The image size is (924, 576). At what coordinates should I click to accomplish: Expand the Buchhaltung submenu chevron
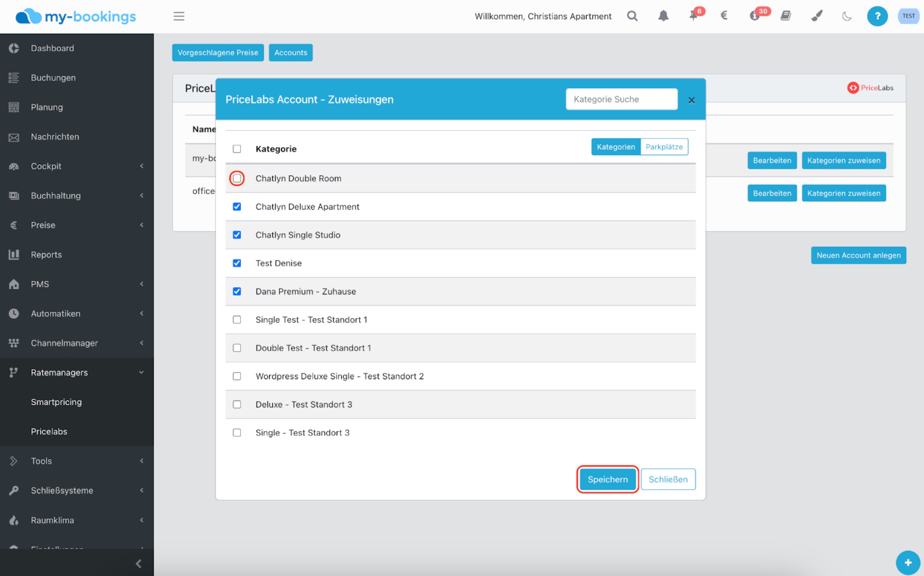141,196
